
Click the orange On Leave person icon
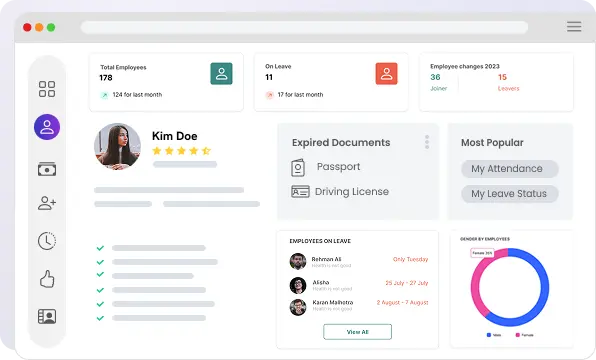coord(387,73)
